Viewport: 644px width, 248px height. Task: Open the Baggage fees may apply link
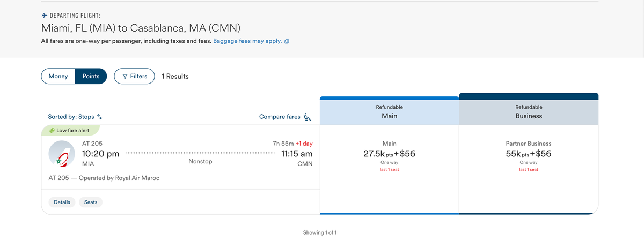point(247,41)
